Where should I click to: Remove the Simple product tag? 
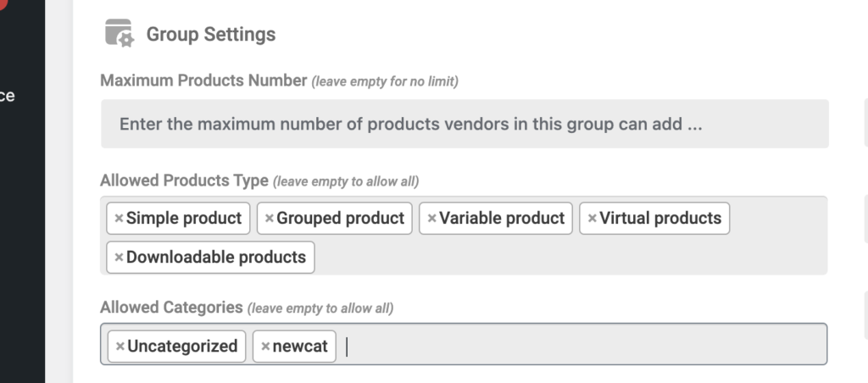(x=119, y=219)
